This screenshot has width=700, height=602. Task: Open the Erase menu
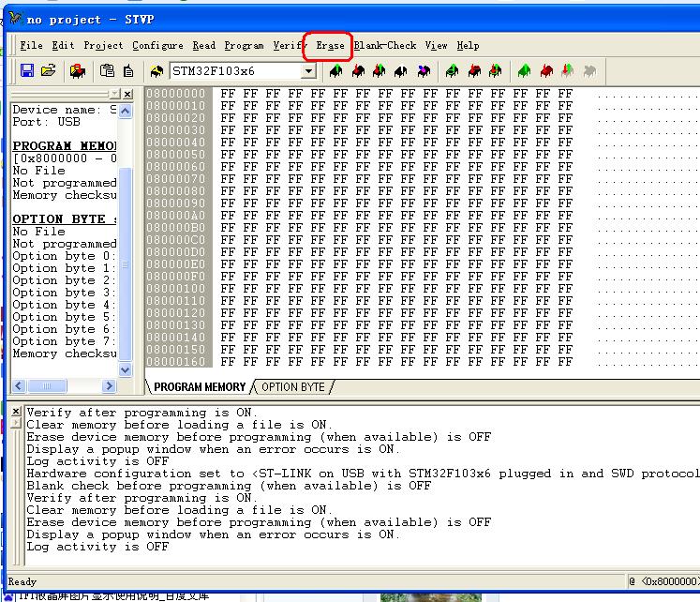[x=330, y=46]
